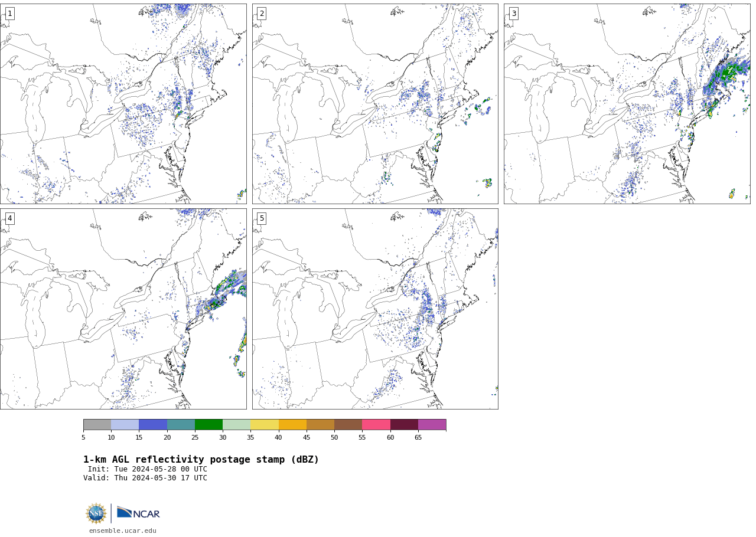Select the purple 65+ dBZ swatch
This screenshot has width=756, height=537.
(x=432, y=425)
